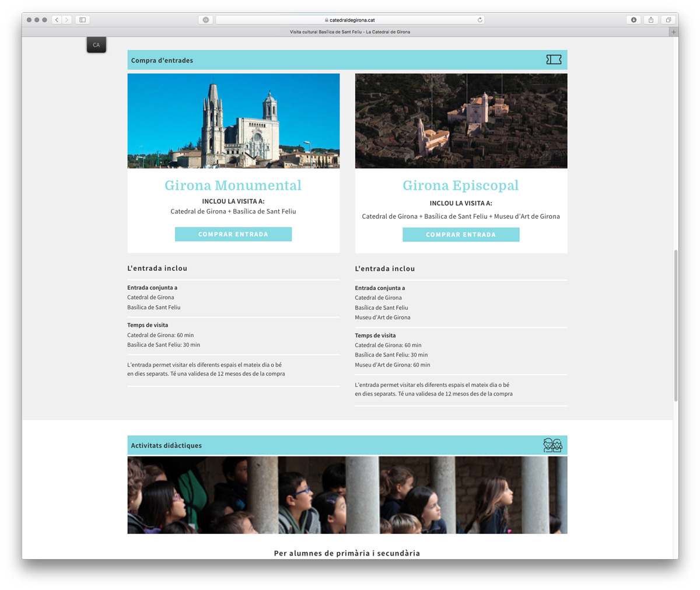
Task: Click the Activitats didàctiques section header
Action: pyautogui.click(x=347, y=445)
